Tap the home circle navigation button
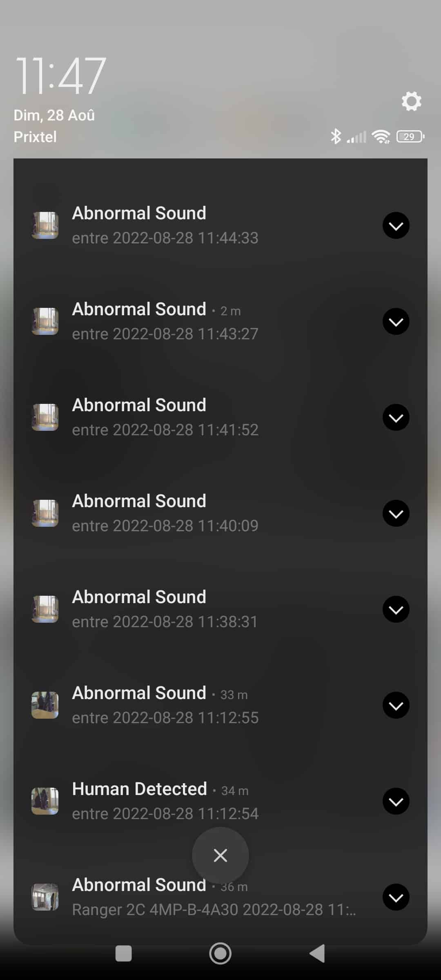 point(220,954)
